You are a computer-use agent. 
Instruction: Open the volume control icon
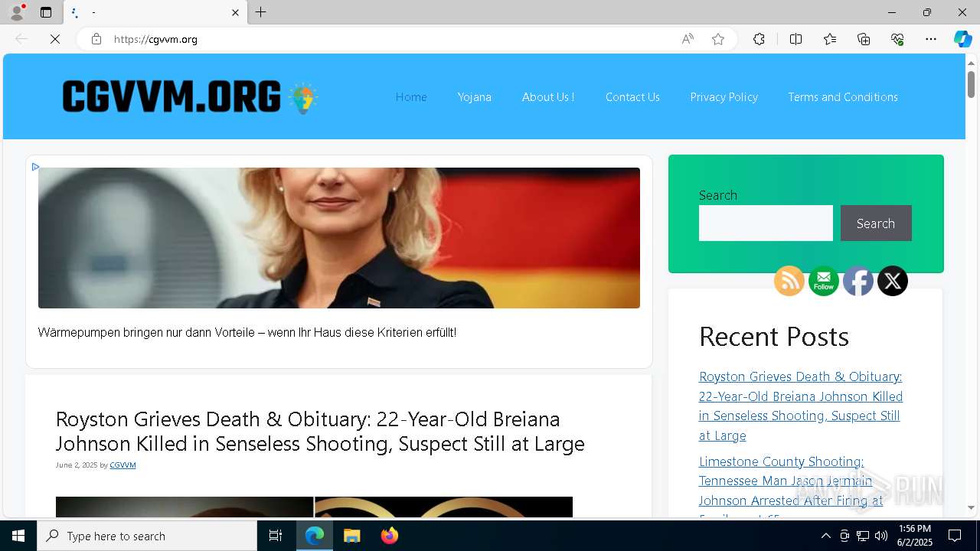pos(881,536)
